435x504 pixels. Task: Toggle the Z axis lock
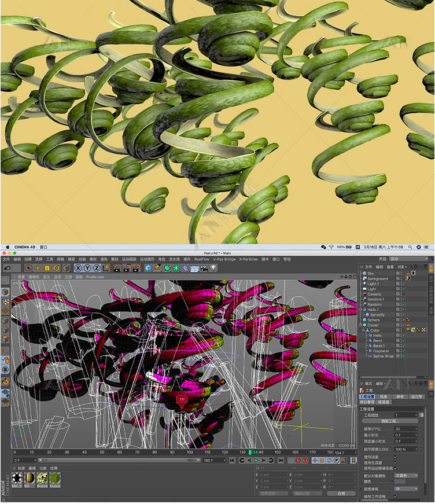[97, 268]
